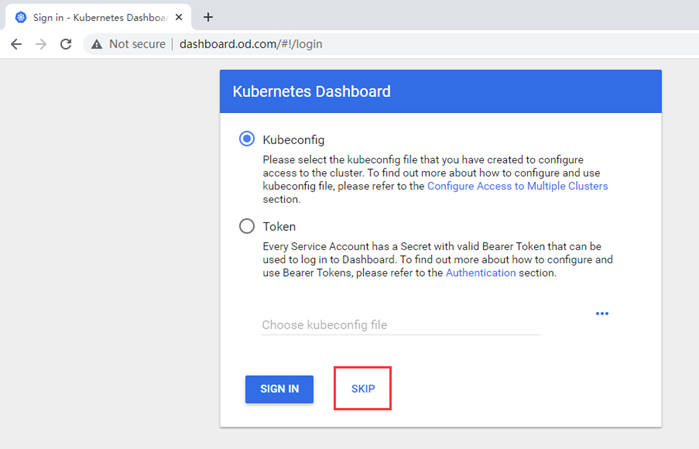Viewport: 699px width, 449px height.
Task: Click the browser forward arrow
Action: tap(41, 44)
